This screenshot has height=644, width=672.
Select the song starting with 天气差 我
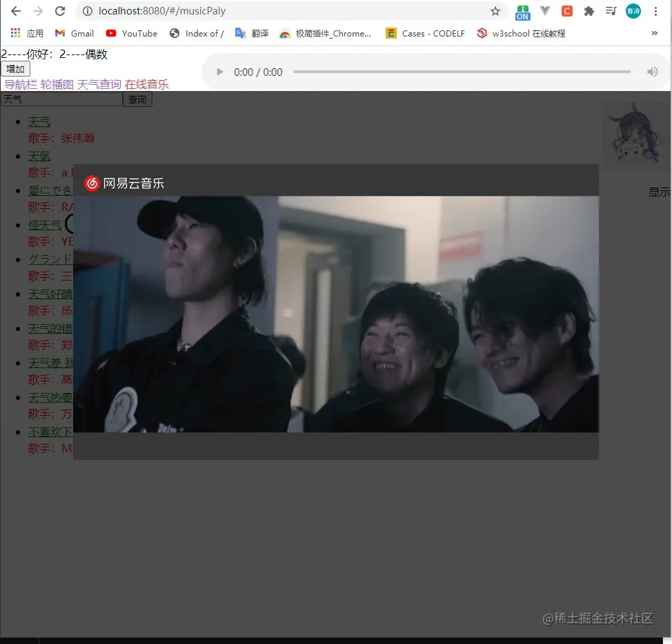(x=50, y=363)
